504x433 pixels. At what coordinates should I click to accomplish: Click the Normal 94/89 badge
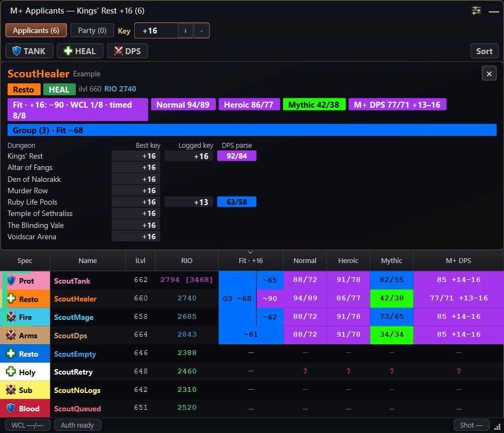[x=183, y=104]
